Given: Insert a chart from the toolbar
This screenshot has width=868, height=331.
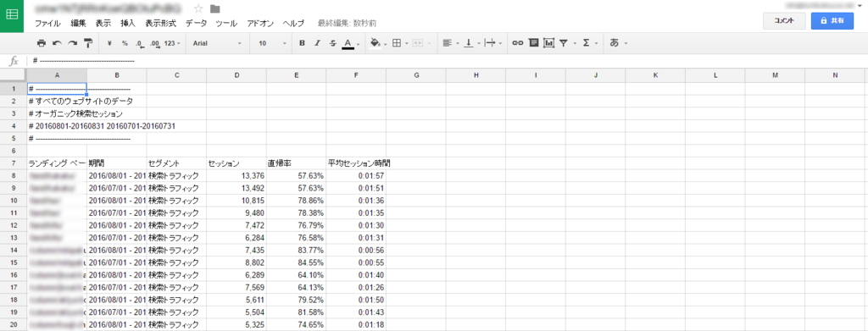Looking at the screenshot, I should point(548,43).
